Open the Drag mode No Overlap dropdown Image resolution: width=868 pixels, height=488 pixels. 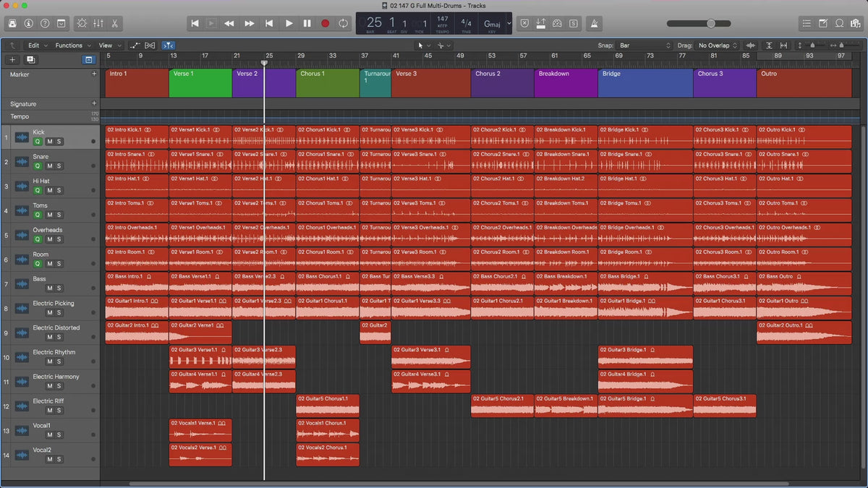tap(718, 46)
